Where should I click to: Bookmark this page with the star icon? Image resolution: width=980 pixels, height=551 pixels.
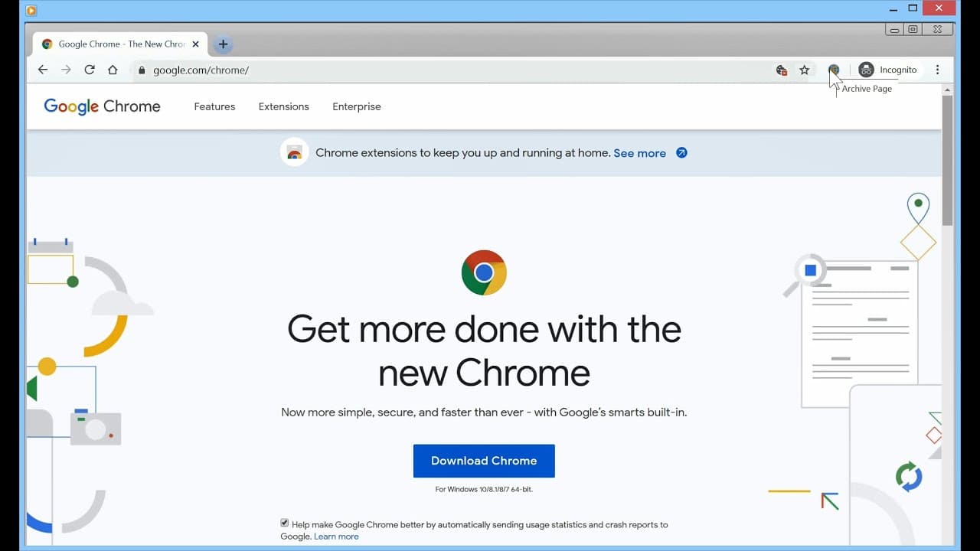point(804,70)
